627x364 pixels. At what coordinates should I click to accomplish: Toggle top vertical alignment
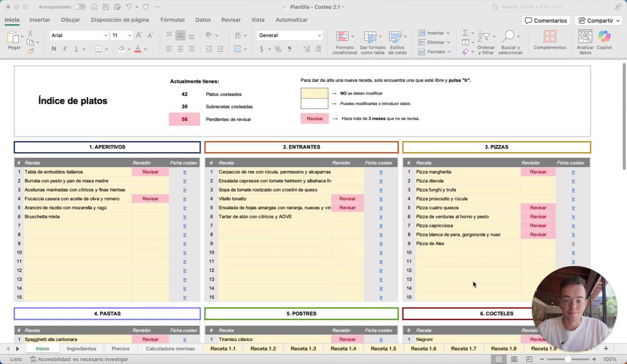coord(169,35)
